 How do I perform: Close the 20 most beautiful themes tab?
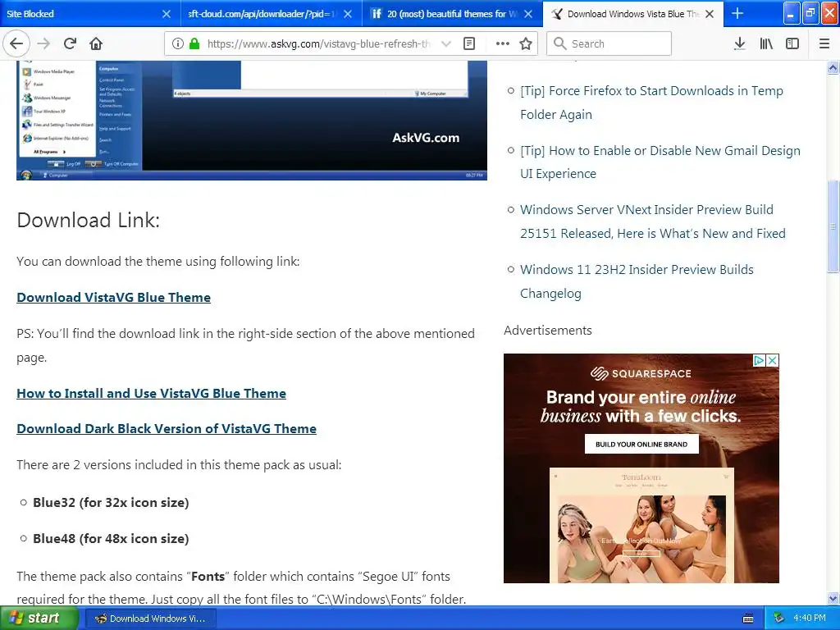point(528,14)
